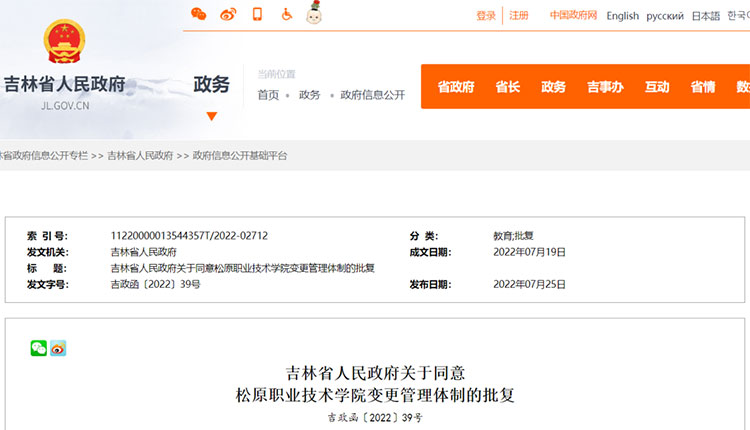Click the 发文机关 value 吉林省人民政府
750x430 pixels.
tap(143, 252)
